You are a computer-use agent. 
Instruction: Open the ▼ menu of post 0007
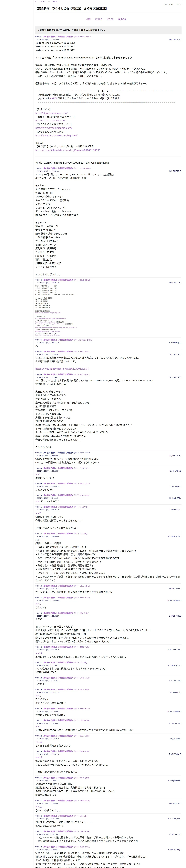point(36,453)
